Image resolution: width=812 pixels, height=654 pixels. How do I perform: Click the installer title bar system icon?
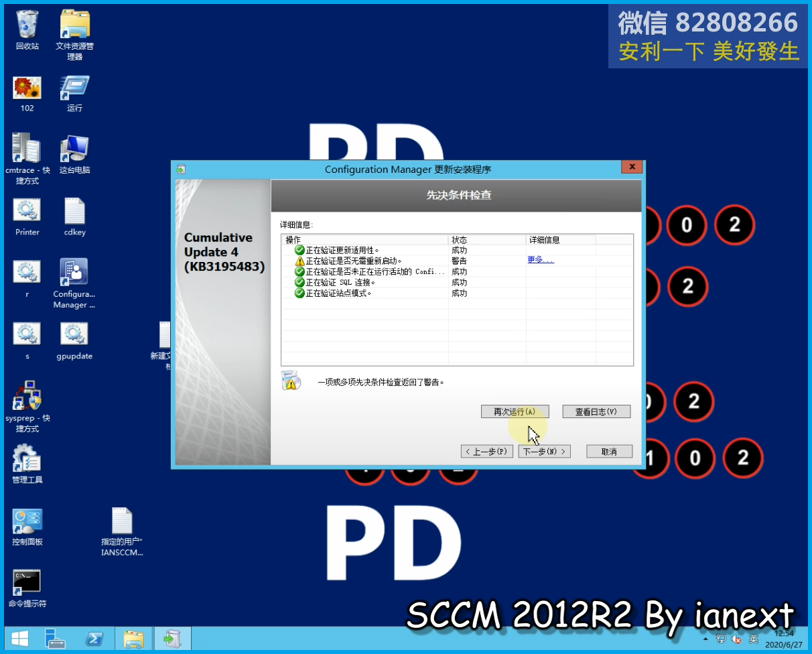tap(180, 170)
